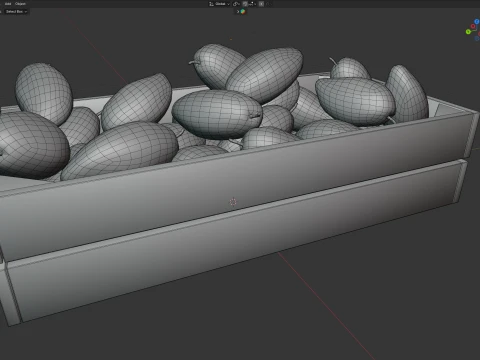Open the pivot point selector

[236, 4]
